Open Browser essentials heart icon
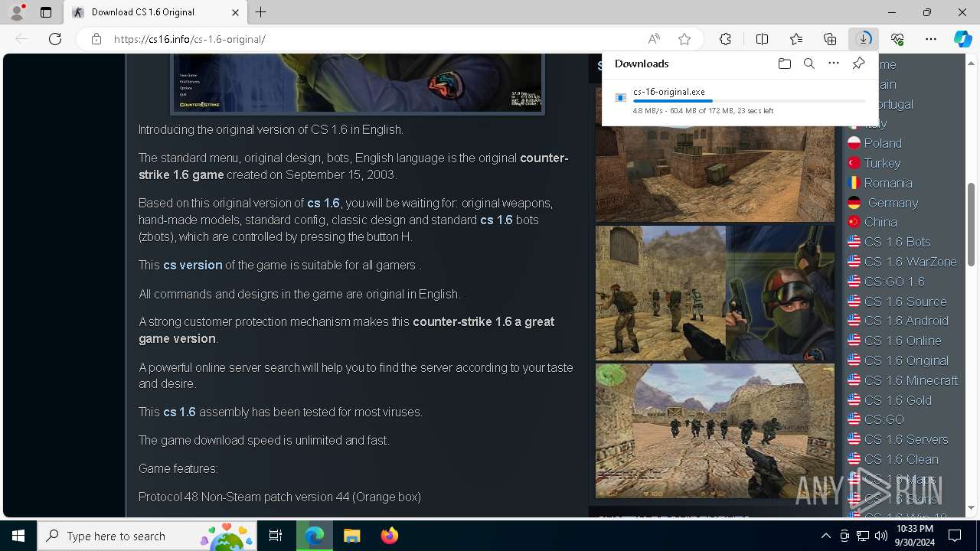Screen dimensions: 980x551 pos(897,39)
